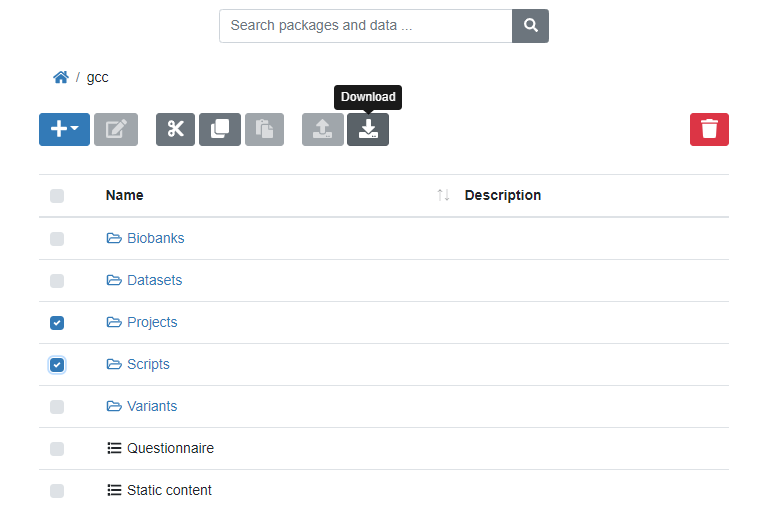The height and width of the screenshot is (512, 768).
Task: Go to home via breadcrumb icon
Action: [61, 77]
